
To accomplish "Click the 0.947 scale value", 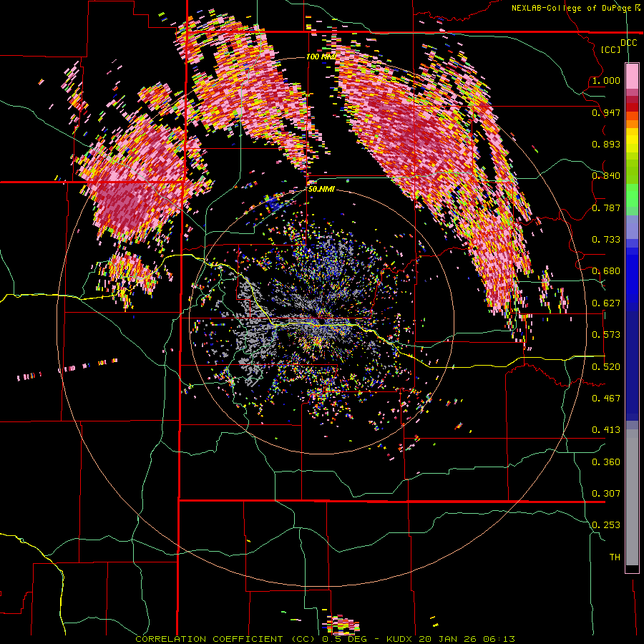I will [x=606, y=112].
